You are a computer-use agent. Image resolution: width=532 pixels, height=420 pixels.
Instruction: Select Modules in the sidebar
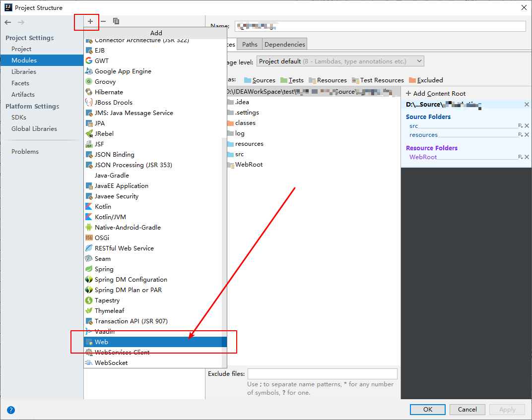[42, 60]
